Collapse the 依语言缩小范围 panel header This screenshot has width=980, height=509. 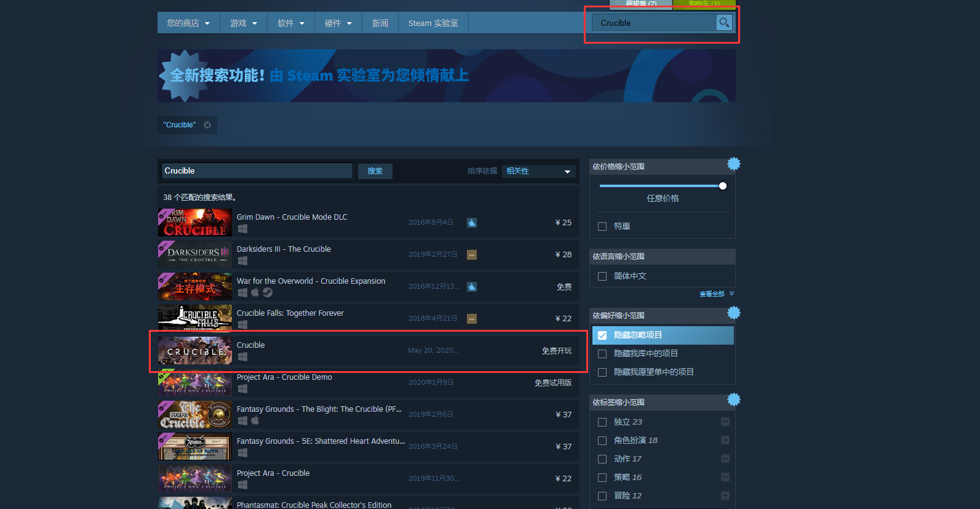pos(662,257)
